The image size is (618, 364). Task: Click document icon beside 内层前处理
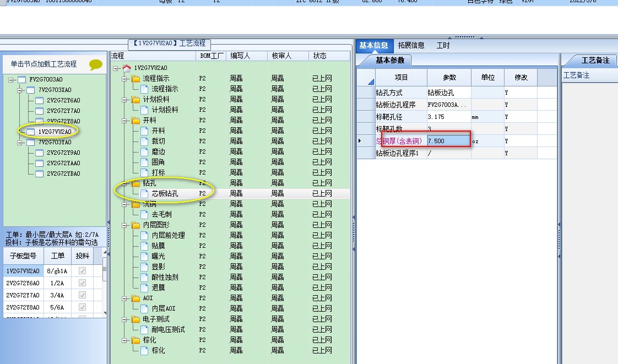tap(144, 235)
